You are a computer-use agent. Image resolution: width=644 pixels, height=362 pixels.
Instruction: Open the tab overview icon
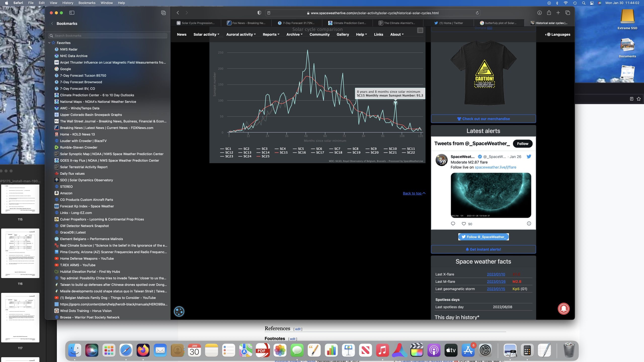(x=568, y=13)
